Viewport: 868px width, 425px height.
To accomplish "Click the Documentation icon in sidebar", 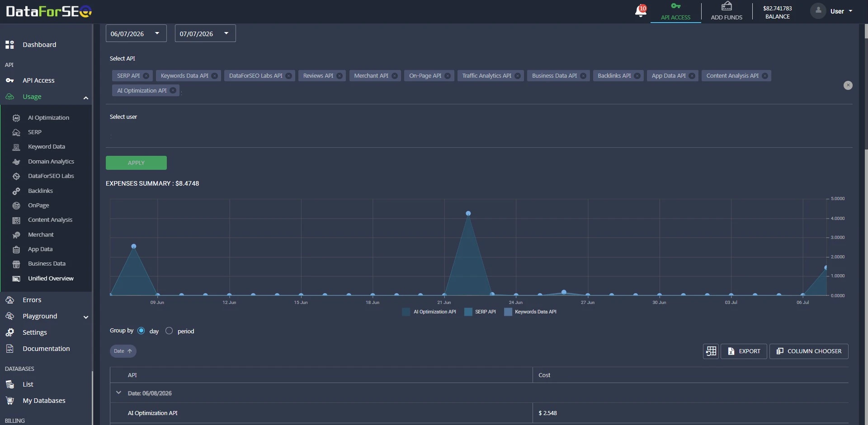I will click(9, 349).
